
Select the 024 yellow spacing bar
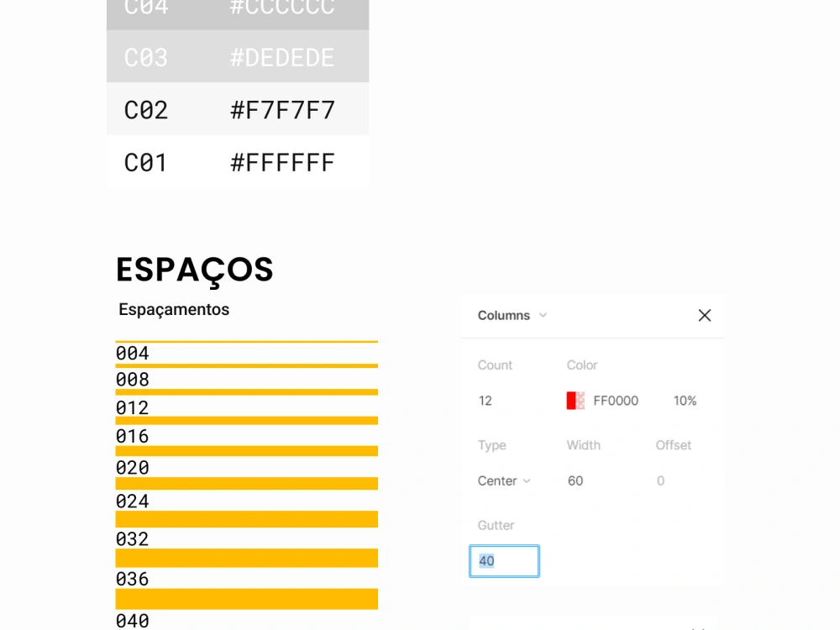point(246,518)
